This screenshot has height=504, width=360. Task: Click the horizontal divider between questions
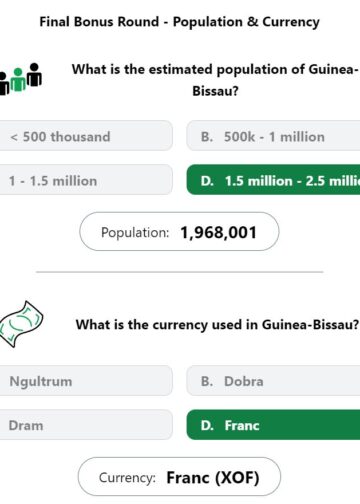pyautogui.click(x=180, y=272)
